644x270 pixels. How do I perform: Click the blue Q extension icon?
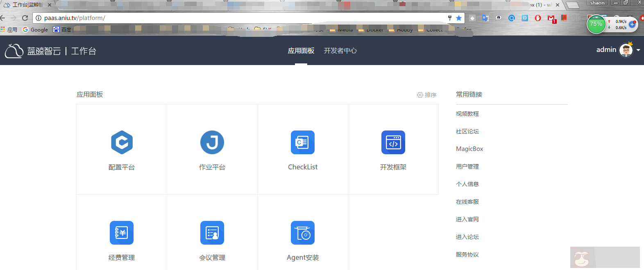(512, 18)
